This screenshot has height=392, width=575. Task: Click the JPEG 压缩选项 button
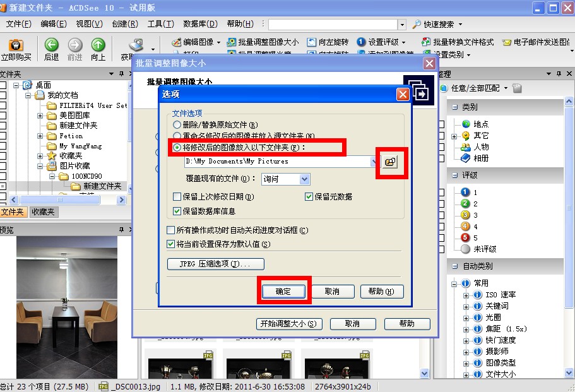pos(216,264)
